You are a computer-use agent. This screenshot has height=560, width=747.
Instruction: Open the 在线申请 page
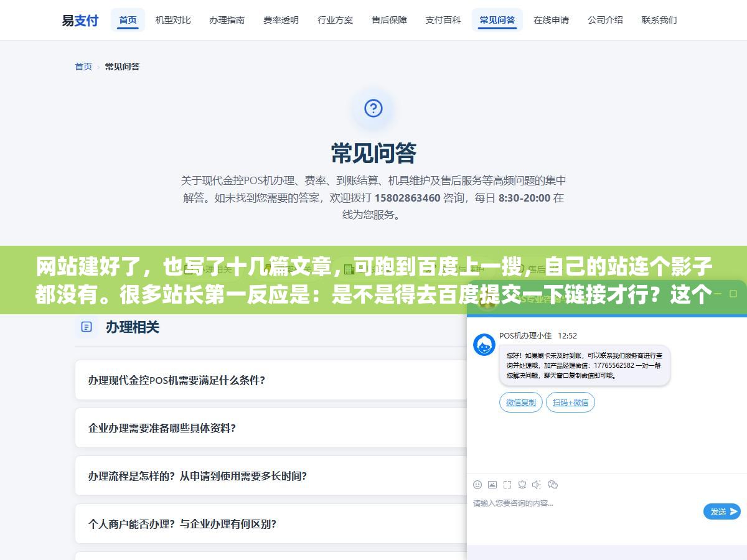pos(552,20)
